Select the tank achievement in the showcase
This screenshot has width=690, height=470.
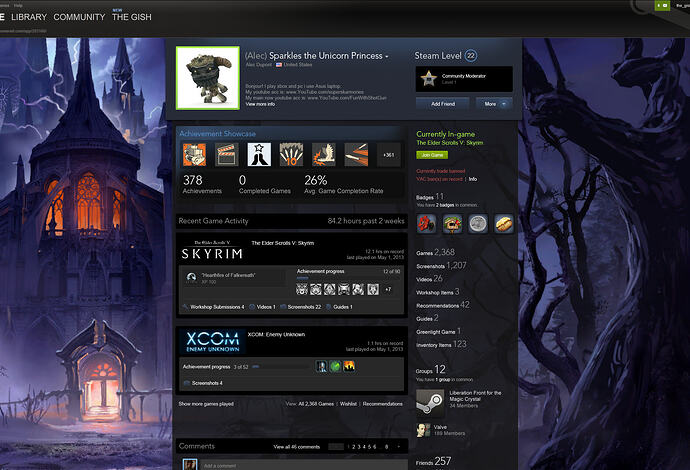click(x=194, y=154)
